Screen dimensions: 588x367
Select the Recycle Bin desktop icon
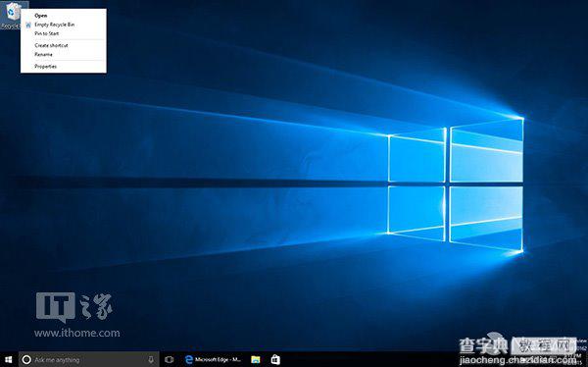13,16
